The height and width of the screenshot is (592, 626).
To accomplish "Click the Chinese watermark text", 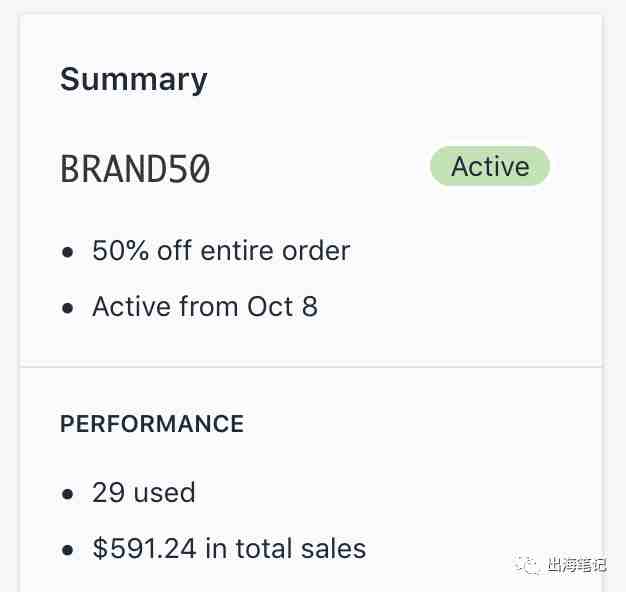I will tap(576, 565).
